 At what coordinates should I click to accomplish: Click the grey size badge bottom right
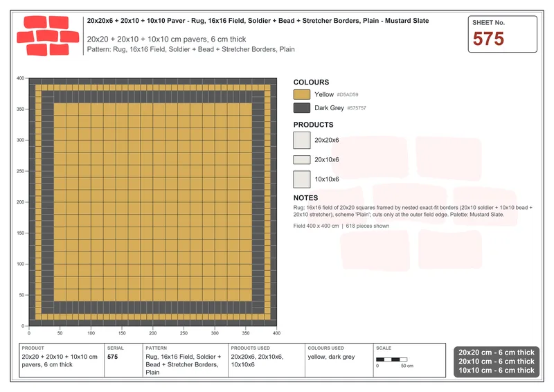[497, 362]
